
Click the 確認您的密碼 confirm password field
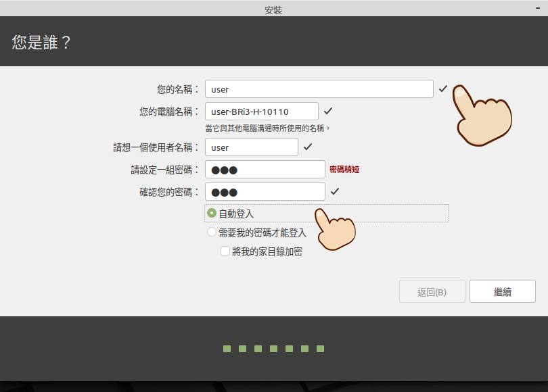(x=265, y=192)
